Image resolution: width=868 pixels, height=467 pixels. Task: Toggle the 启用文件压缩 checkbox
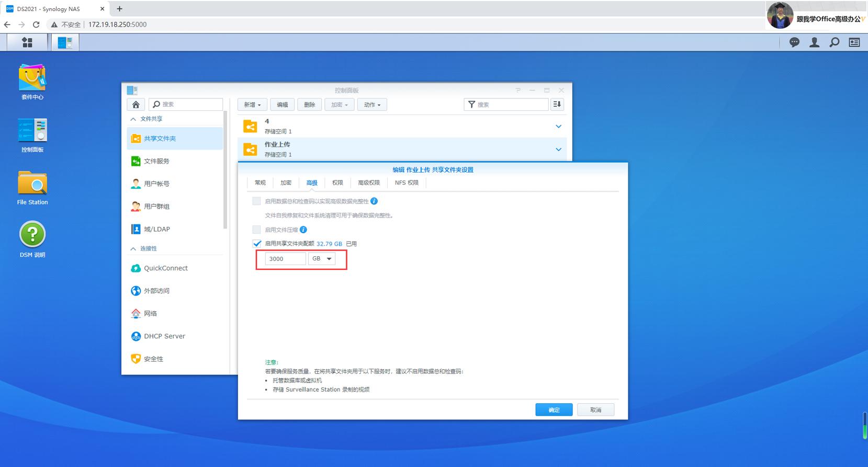point(256,230)
